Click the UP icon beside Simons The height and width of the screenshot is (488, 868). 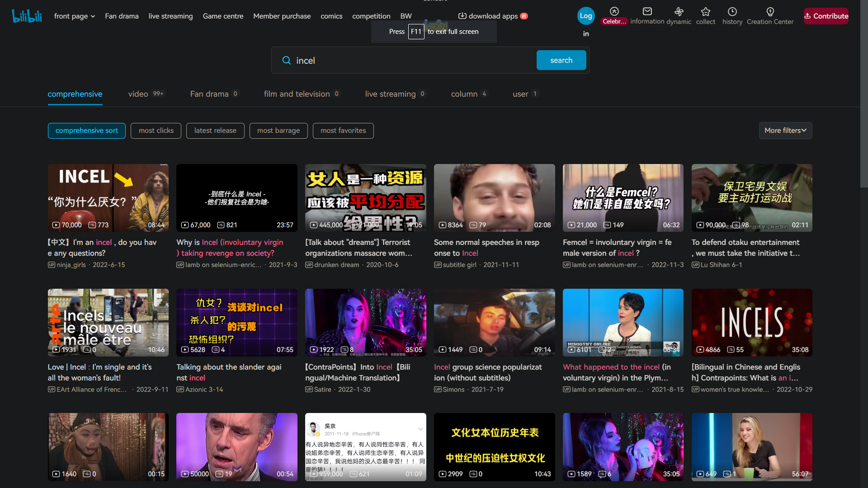click(438, 389)
